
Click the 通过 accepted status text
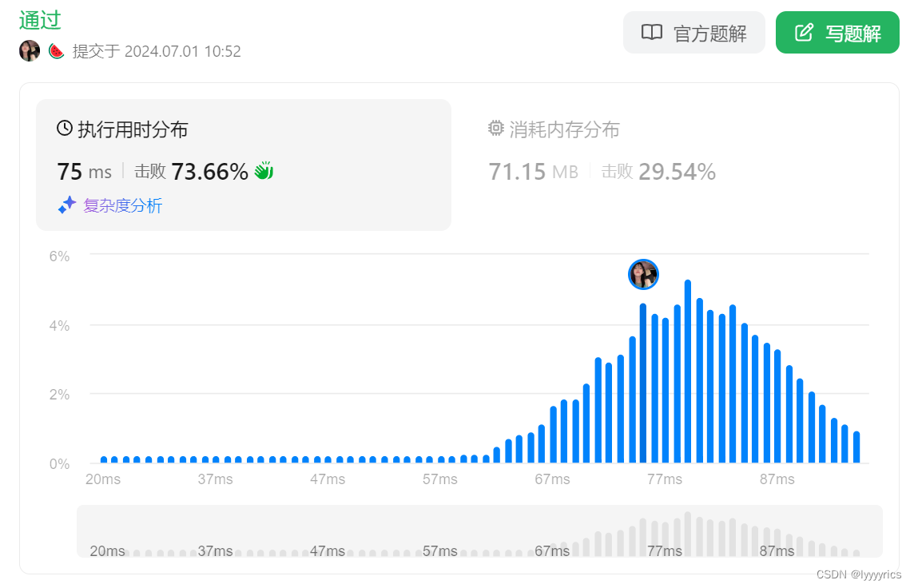pos(40,21)
